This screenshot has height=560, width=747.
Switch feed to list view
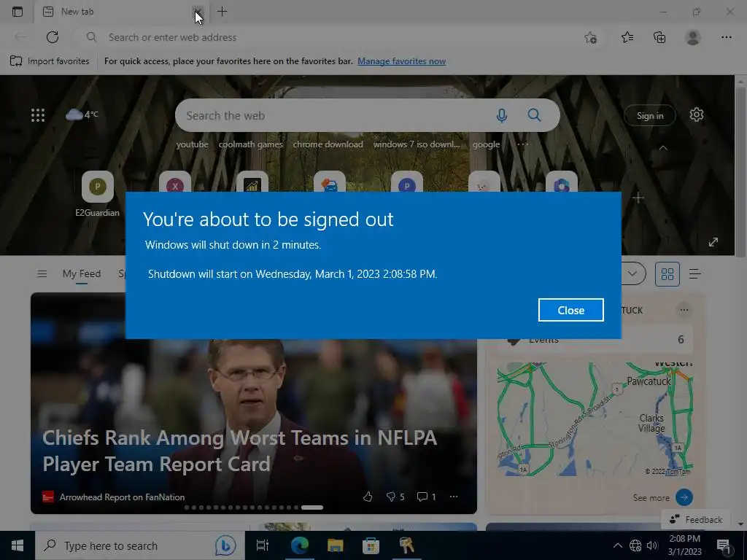[695, 274]
